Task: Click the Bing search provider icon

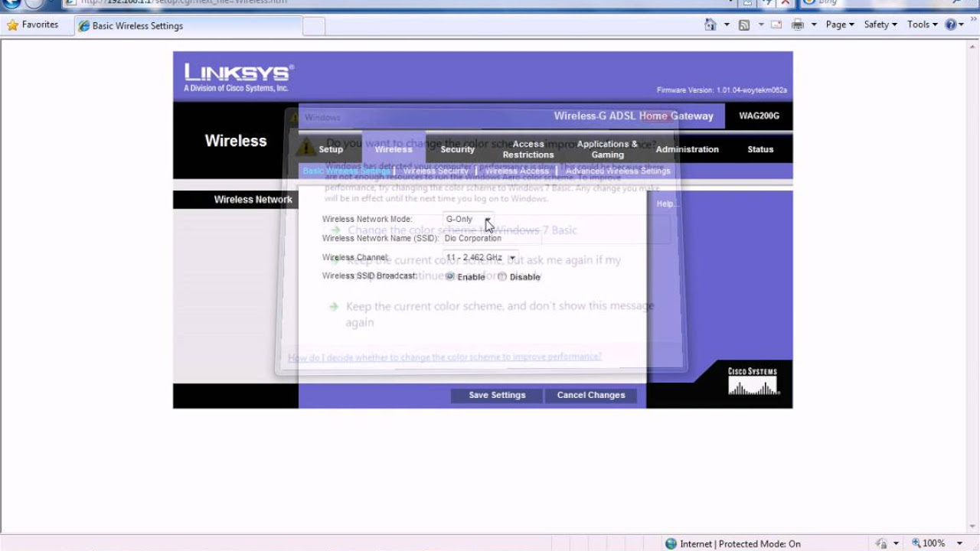Action: [x=808, y=3]
